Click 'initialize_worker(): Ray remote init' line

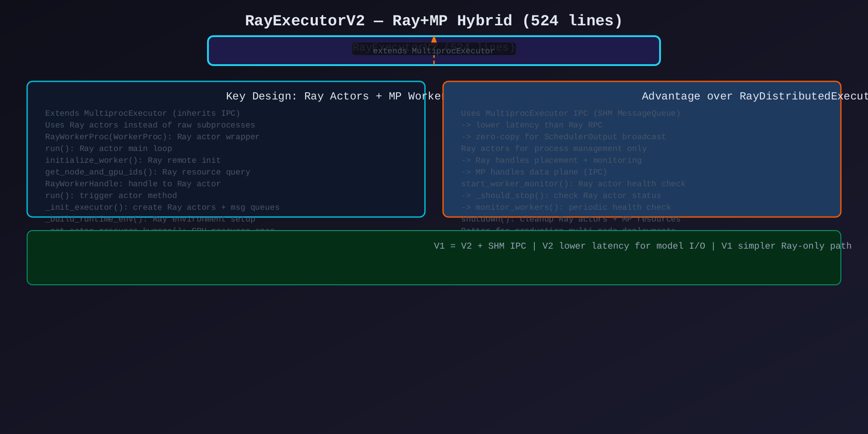pyautogui.click(x=133, y=160)
